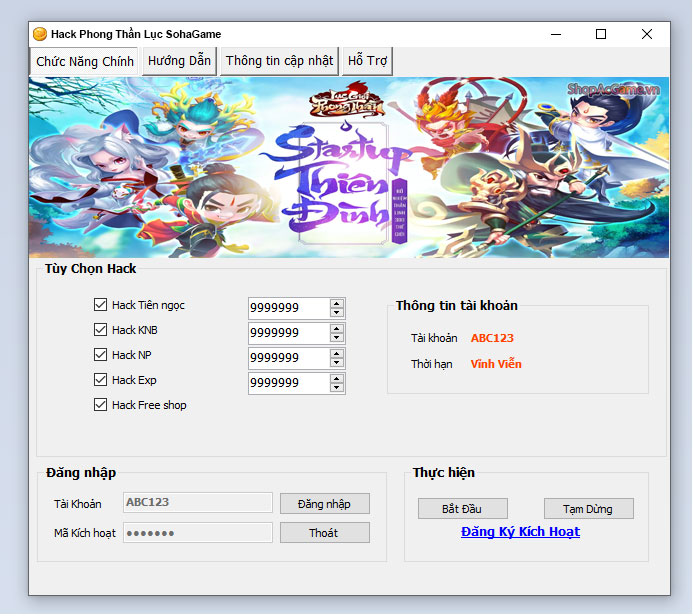Click the Mã Kích hoạt password field
The image size is (693, 616).
(x=198, y=533)
